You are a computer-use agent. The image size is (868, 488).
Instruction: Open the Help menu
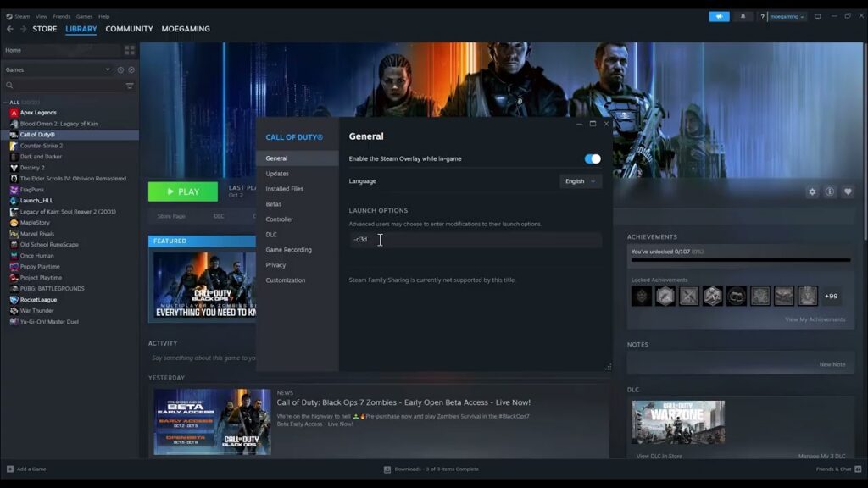point(104,17)
